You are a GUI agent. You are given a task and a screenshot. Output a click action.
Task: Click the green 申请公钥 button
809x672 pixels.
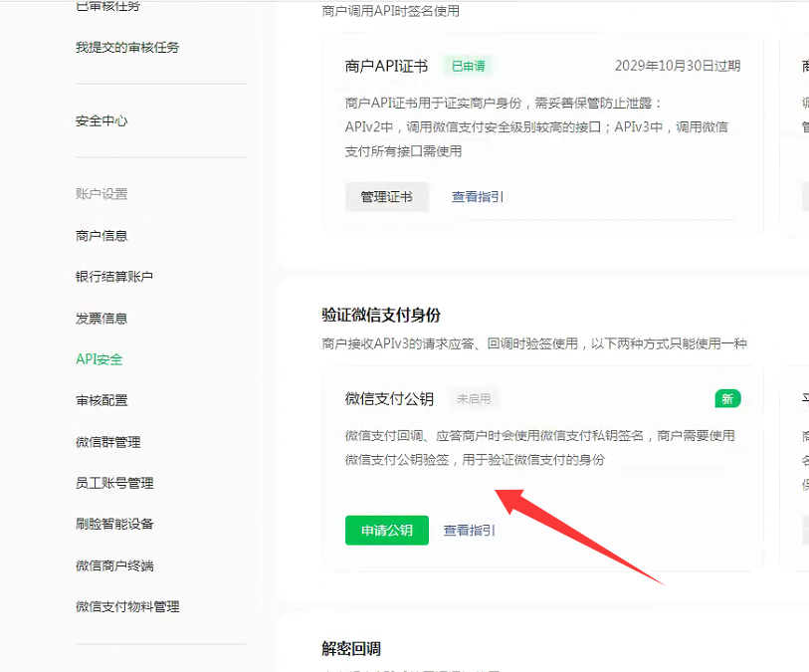click(386, 531)
